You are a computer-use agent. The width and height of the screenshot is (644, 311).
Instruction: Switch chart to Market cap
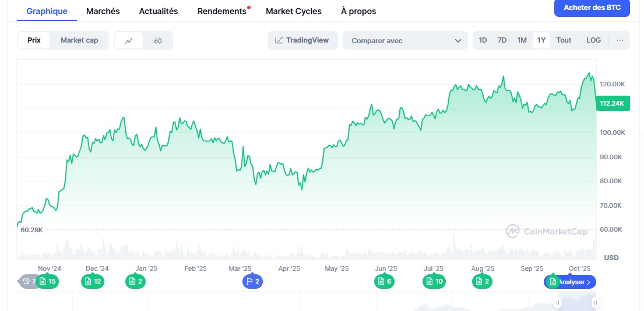pos(79,40)
